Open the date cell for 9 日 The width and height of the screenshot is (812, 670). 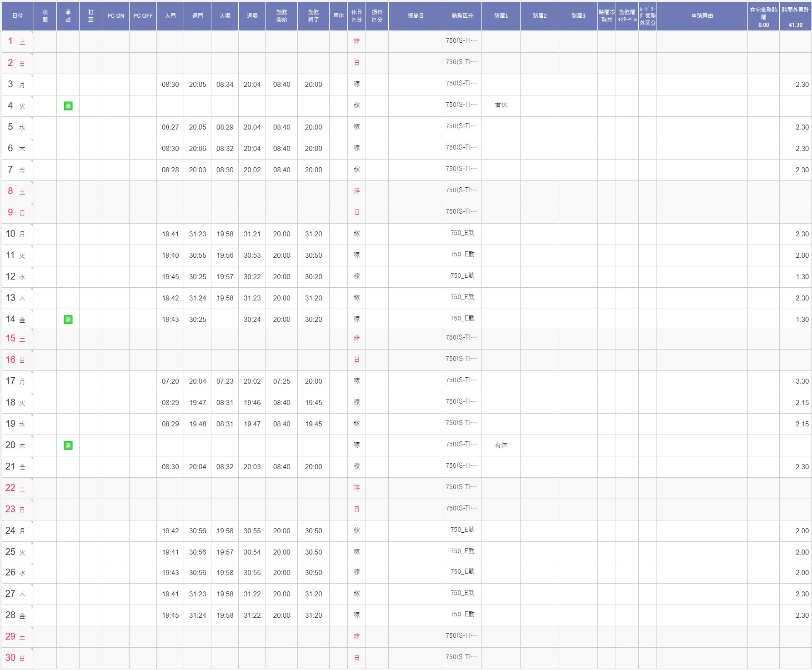point(17,212)
